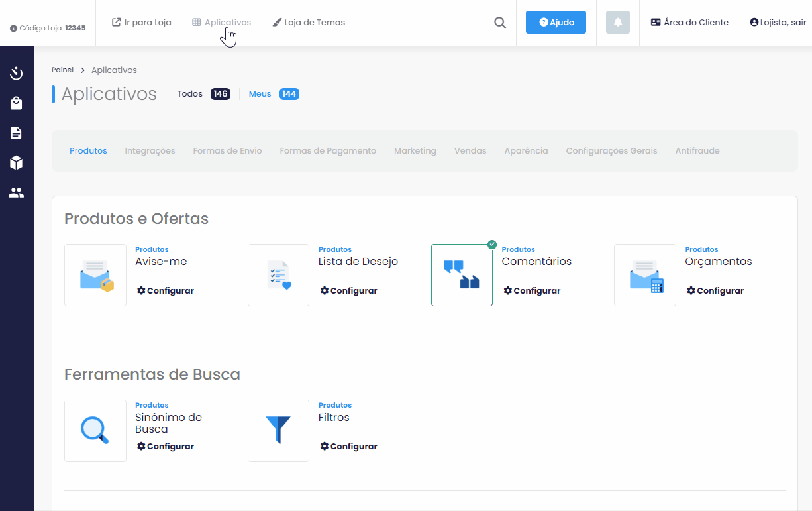The image size is (812, 511).
Task: Click the Produtos e Ofertas heading
Action: coord(136,219)
